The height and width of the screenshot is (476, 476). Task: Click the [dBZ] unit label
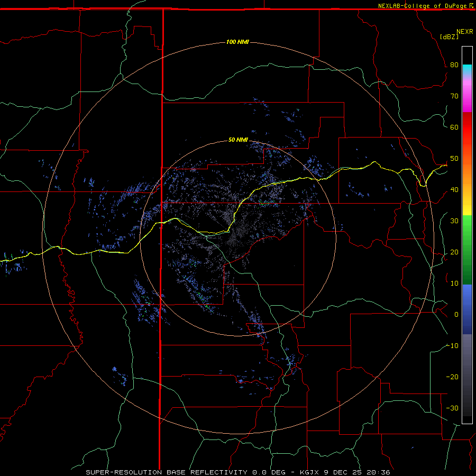(x=449, y=36)
